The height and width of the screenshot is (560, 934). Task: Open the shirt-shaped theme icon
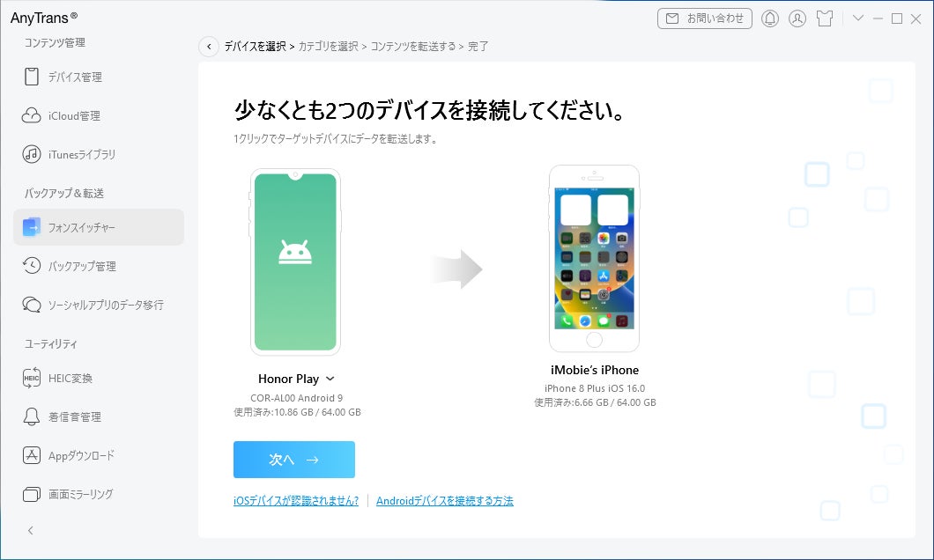pos(825,17)
